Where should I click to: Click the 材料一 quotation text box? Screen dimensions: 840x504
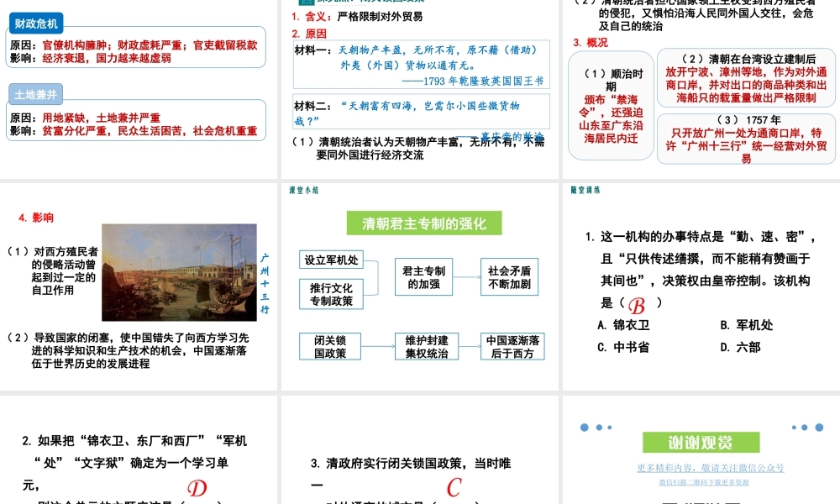pos(421,65)
